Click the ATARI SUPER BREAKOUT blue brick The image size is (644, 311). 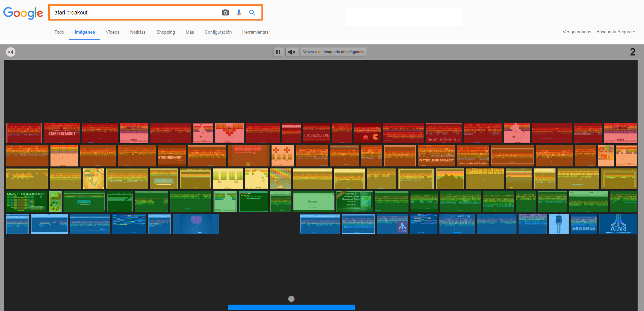coord(618,224)
